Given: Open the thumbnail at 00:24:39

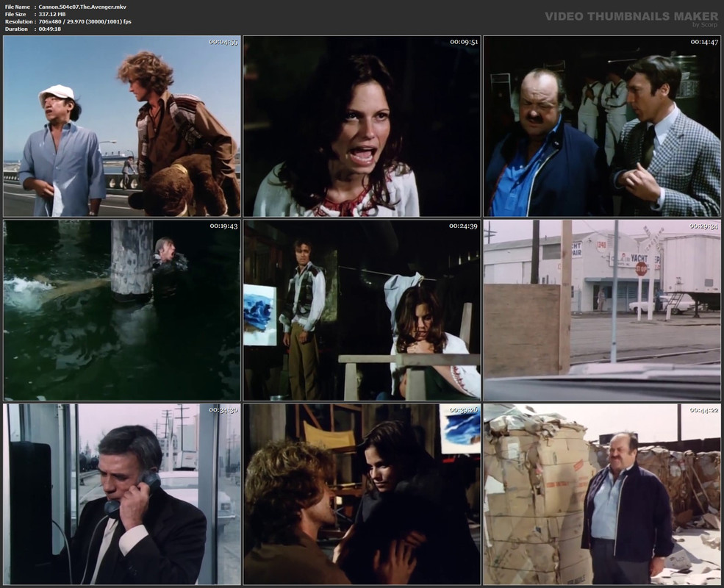Looking at the screenshot, I should [x=362, y=310].
